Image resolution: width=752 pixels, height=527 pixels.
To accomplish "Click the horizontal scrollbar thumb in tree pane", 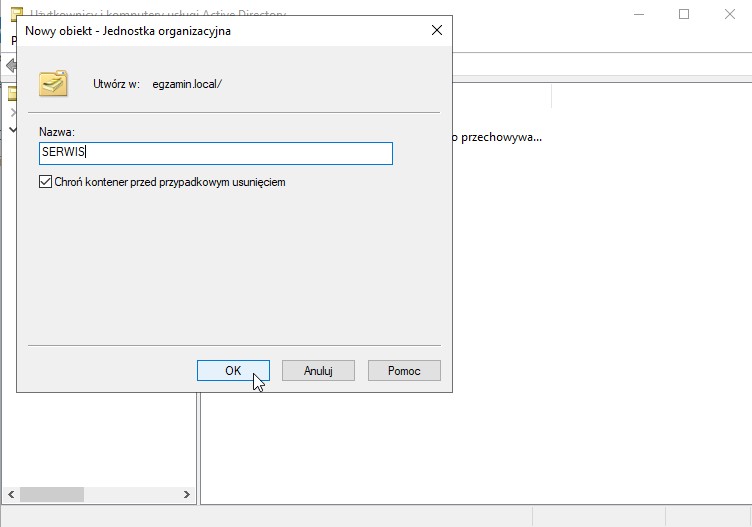I will [52, 494].
